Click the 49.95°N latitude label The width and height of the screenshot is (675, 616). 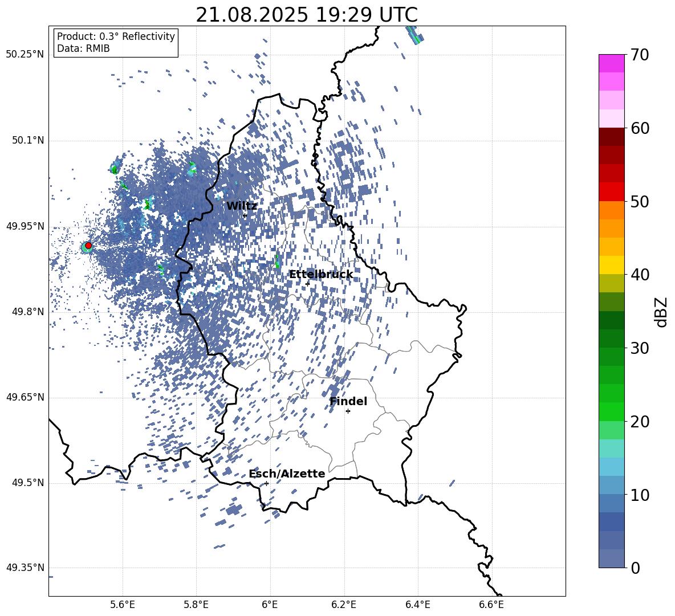click(25, 226)
